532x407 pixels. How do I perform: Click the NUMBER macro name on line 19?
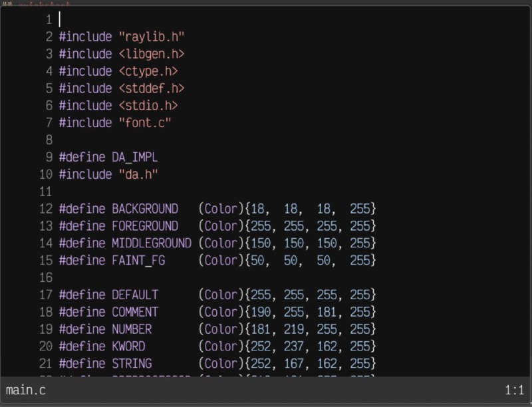(132, 329)
